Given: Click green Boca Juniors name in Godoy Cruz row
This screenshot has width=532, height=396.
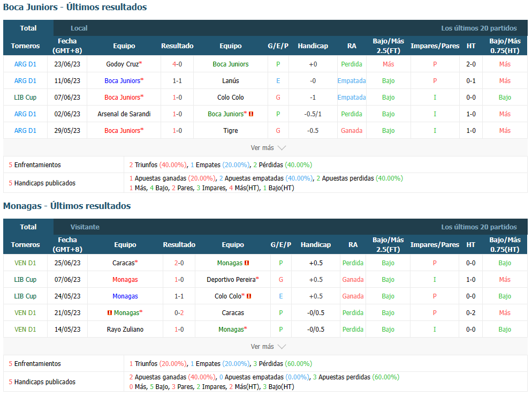Looking at the screenshot, I should point(231,64).
